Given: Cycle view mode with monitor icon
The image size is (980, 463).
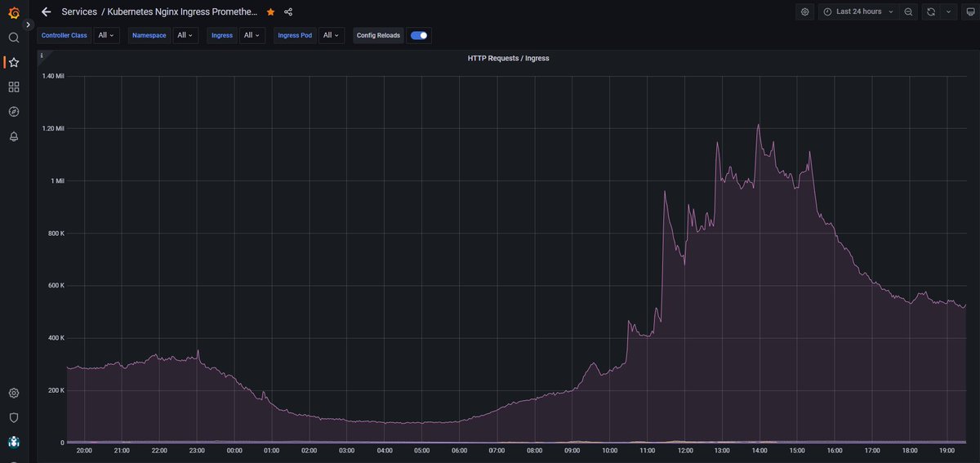Looking at the screenshot, I should [970, 11].
